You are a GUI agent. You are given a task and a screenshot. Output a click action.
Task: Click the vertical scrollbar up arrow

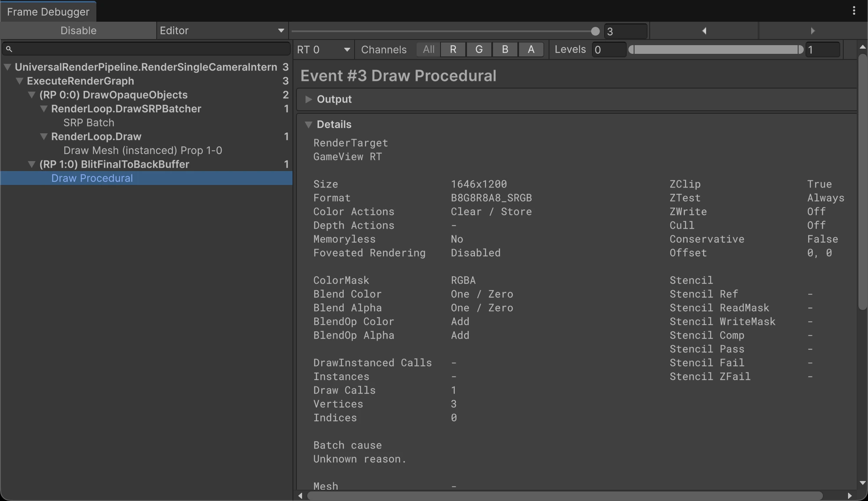(862, 47)
